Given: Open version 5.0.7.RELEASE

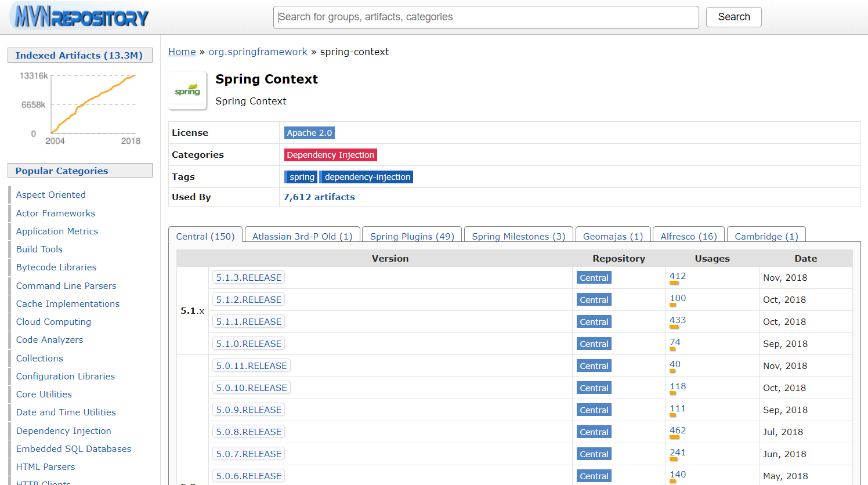Looking at the screenshot, I should pos(248,454).
